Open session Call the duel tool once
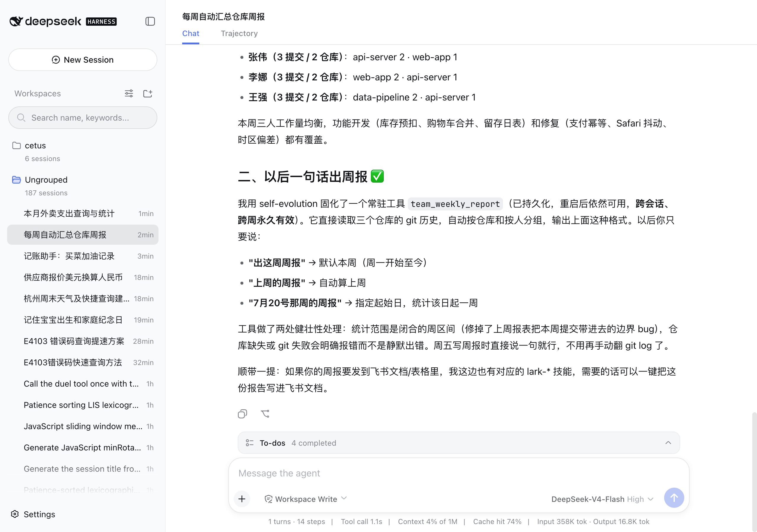 (x=83, y=384)
